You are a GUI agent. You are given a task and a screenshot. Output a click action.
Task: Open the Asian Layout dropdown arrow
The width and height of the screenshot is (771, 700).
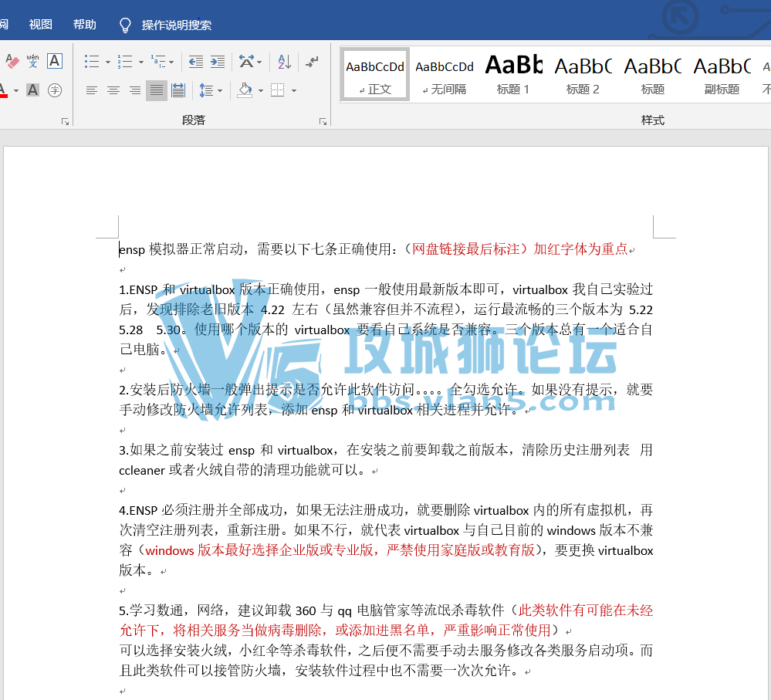259,62
